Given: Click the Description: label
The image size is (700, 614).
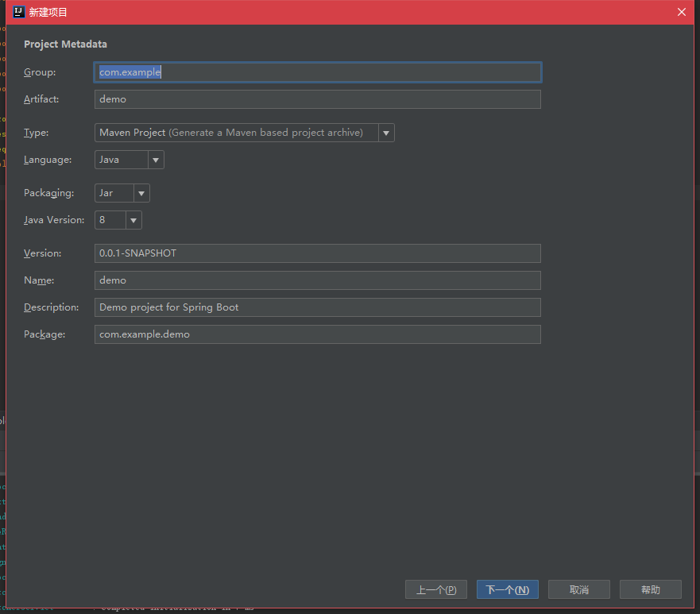Looking at the screenshot, I should click(52, 307).
